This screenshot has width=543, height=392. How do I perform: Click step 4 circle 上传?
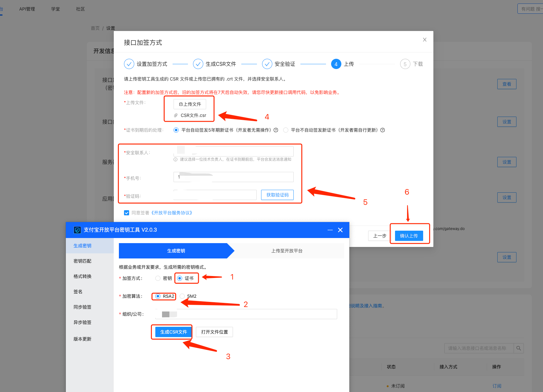[x=336, y=64]
